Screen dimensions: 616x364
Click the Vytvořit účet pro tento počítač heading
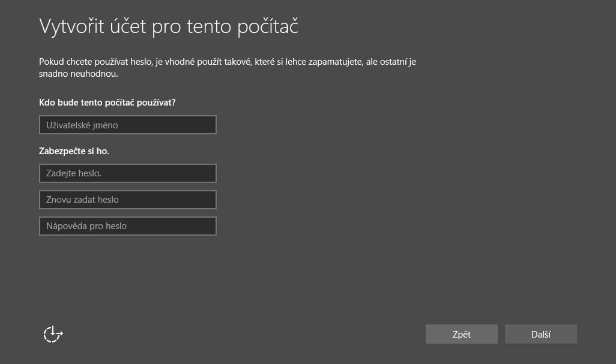pos(169,26)
